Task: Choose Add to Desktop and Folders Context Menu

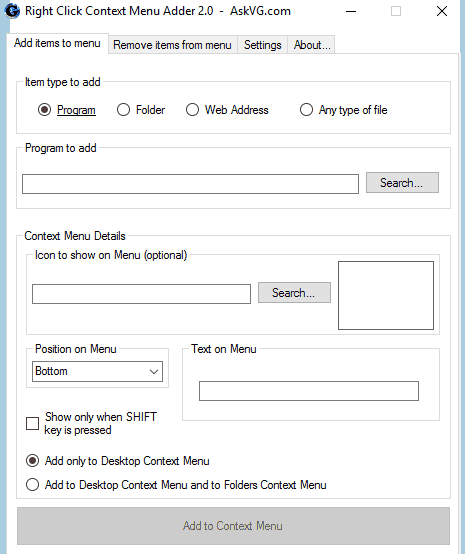Action: point(33,484)
